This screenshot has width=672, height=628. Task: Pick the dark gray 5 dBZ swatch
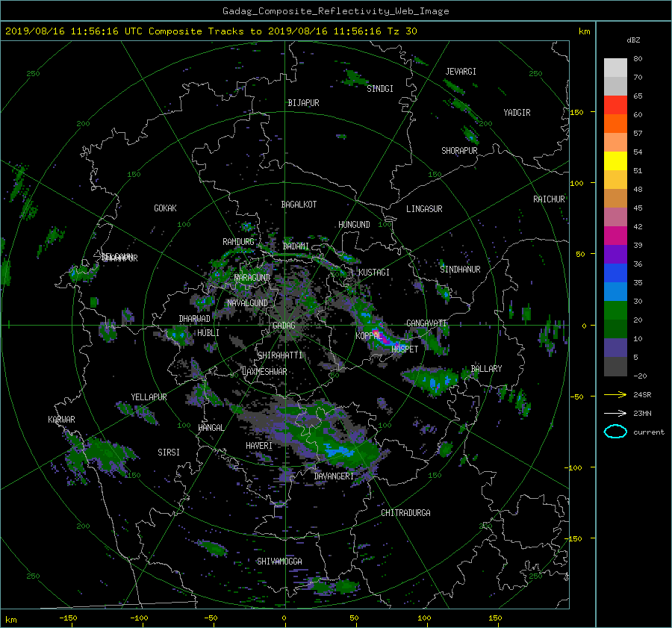(615, 366)
